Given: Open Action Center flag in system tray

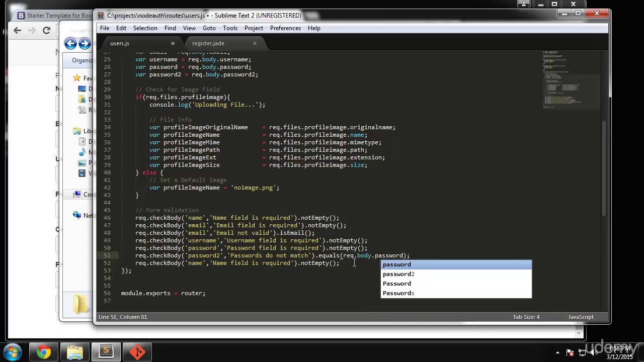Looking at the screenshot, I should tap(570, 352).
